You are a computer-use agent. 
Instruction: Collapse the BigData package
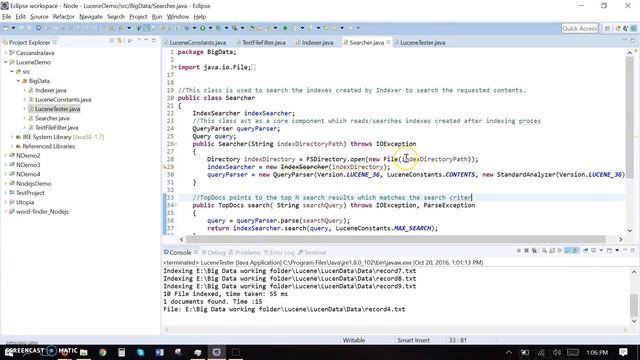18,81
